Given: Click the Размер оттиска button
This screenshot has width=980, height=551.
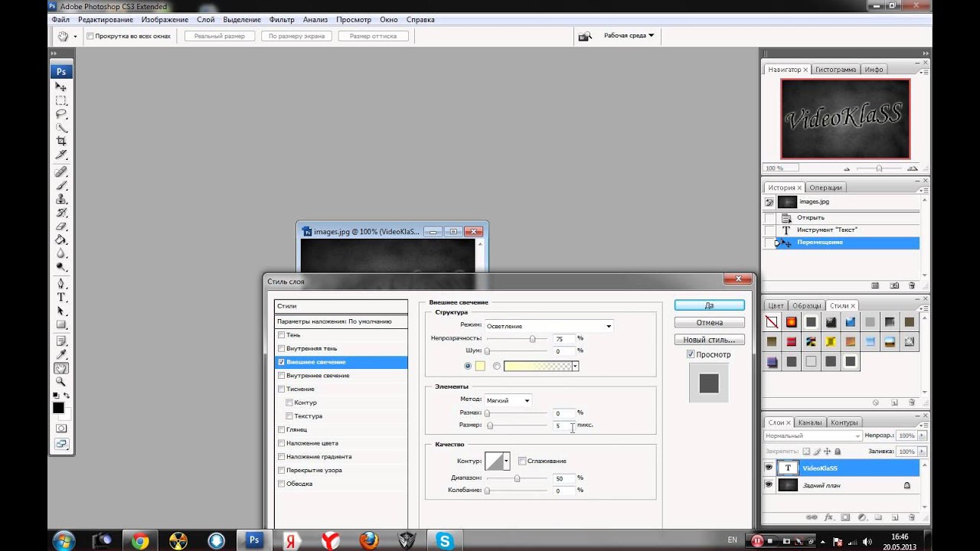Looking at the screenshot, I should click(x=373, y=36).
